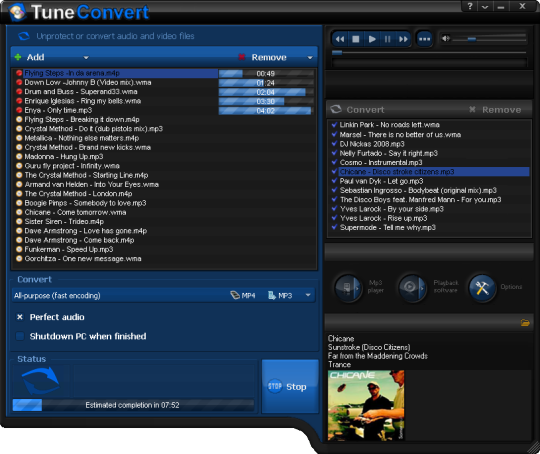
Task: Select Sebastian Ingrosso - Bodybeat (original mix).mp3
Action: 418,190
